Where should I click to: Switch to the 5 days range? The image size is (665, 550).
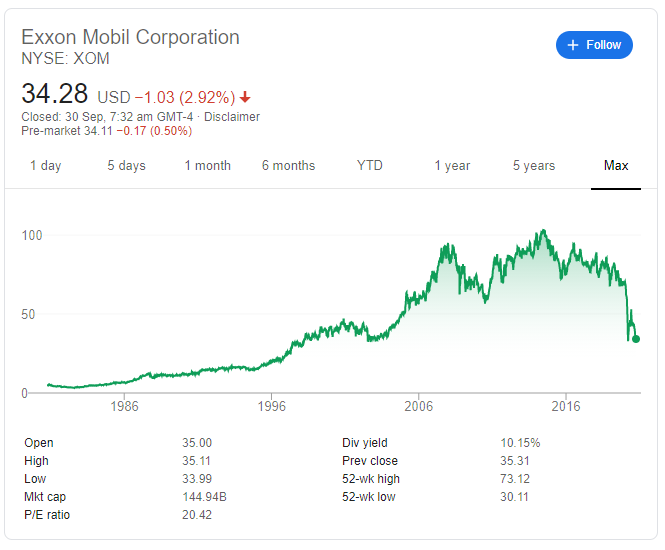[126, 166]
